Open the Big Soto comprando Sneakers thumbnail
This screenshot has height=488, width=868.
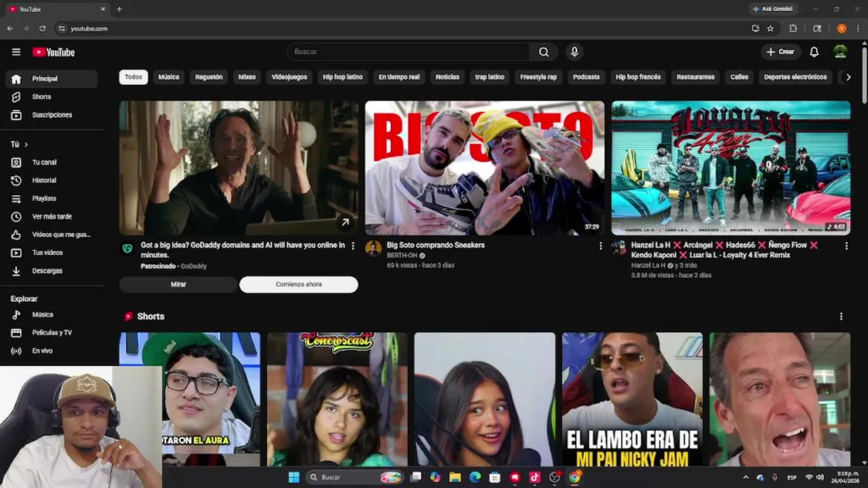click(x=484, y=167)
